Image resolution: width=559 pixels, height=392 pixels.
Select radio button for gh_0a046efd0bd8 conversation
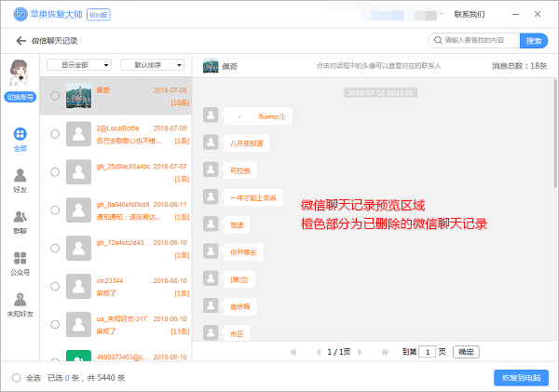click(55, 210)
